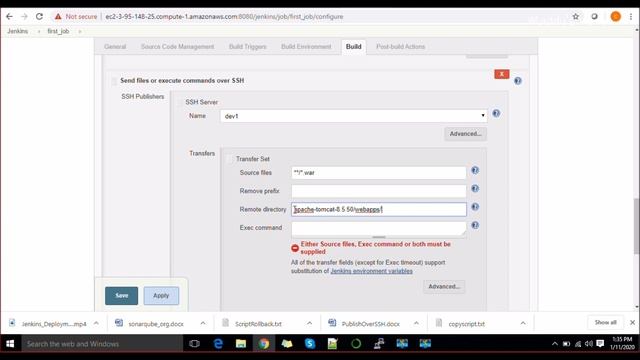Open the SSH server Name dropdown
This screenshot has height=360, width=640.
click(x=353, y=116)
